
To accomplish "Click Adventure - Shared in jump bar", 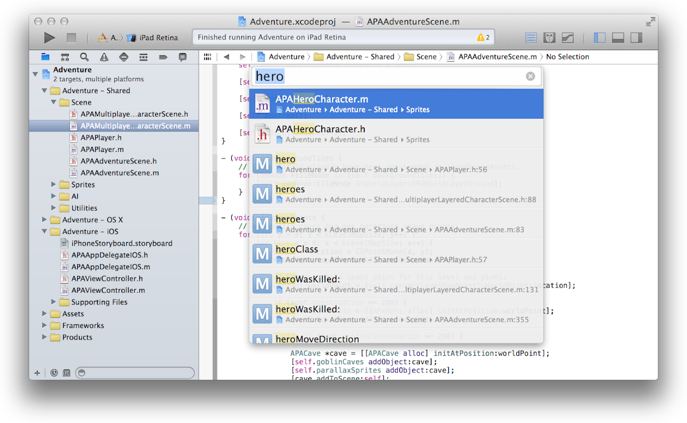I will click(354, 57).
